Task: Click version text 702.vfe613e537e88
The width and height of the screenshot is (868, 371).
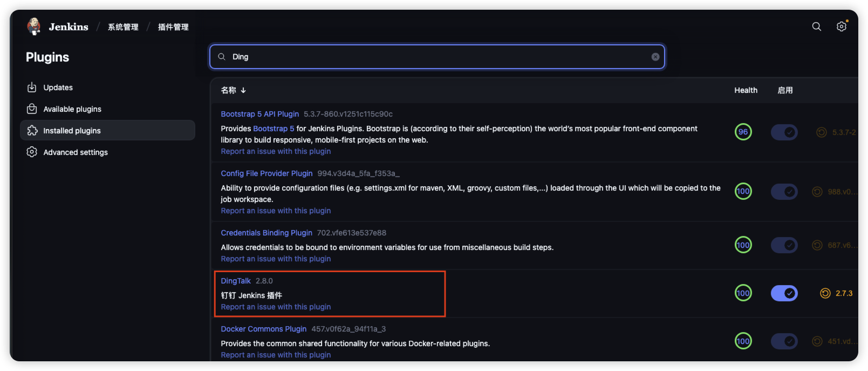Action: click(352, 233)
